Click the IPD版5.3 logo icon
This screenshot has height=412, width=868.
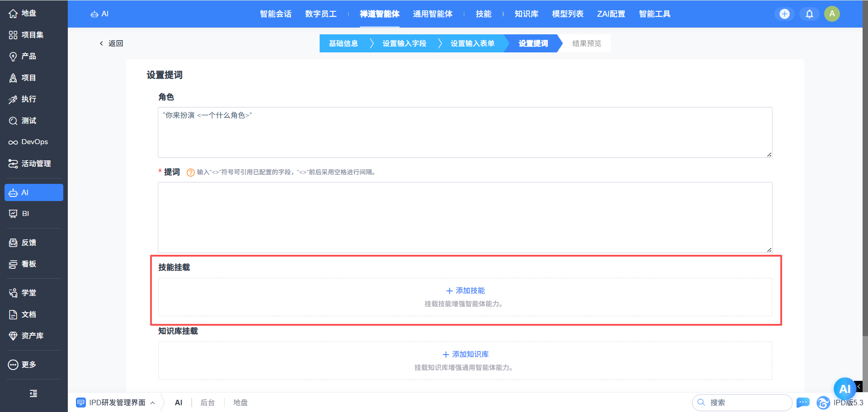[823, 403]
